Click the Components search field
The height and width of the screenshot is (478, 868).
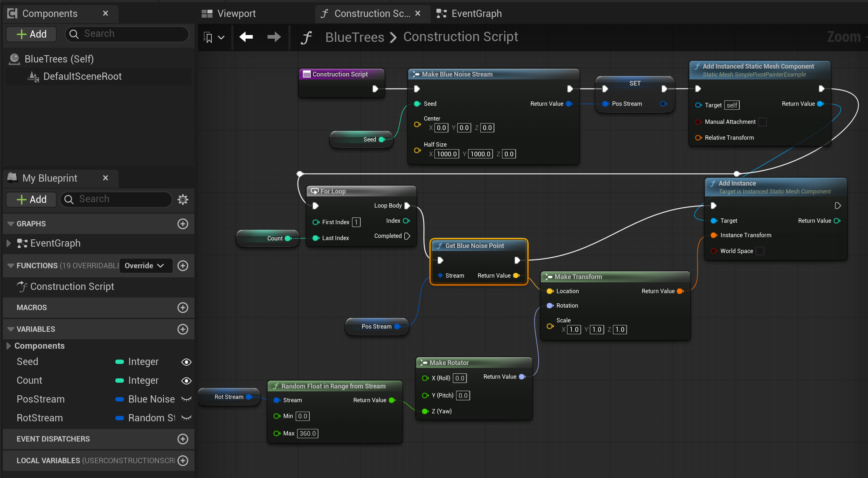click(x=127, y=34)
